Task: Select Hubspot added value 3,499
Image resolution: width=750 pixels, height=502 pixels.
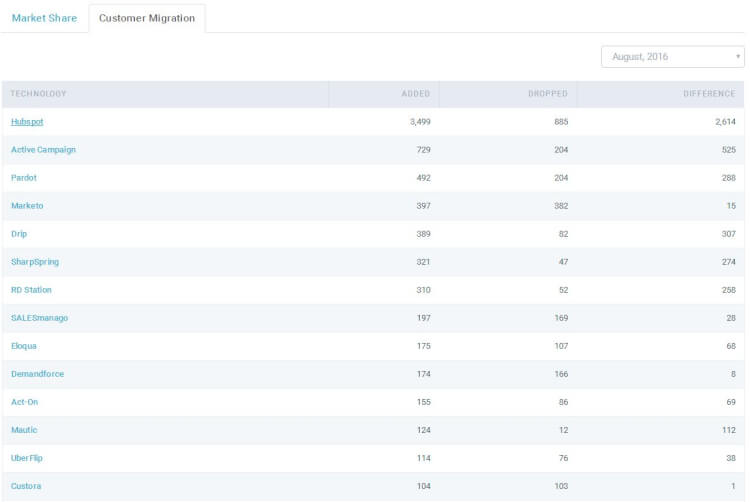Action: click(x=420, y=122)
